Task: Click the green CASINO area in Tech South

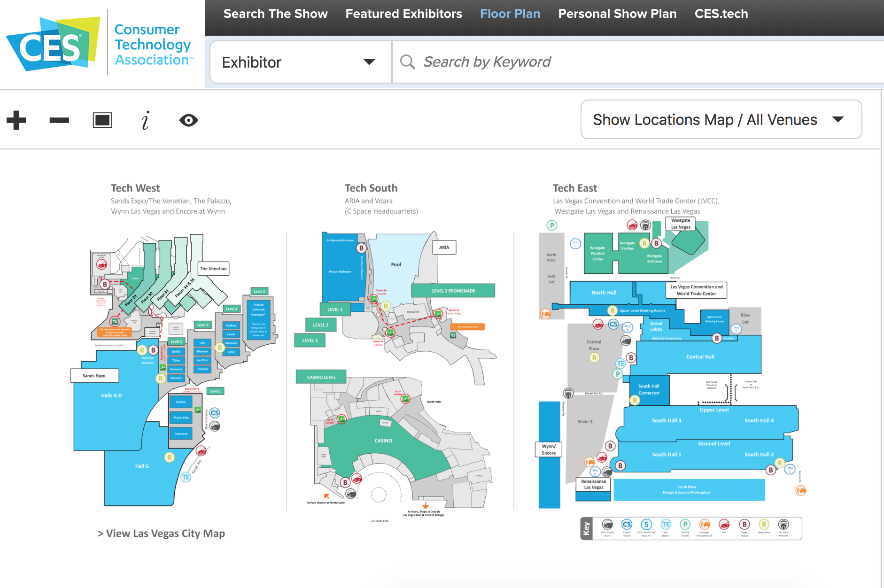Action: (383, 441)
